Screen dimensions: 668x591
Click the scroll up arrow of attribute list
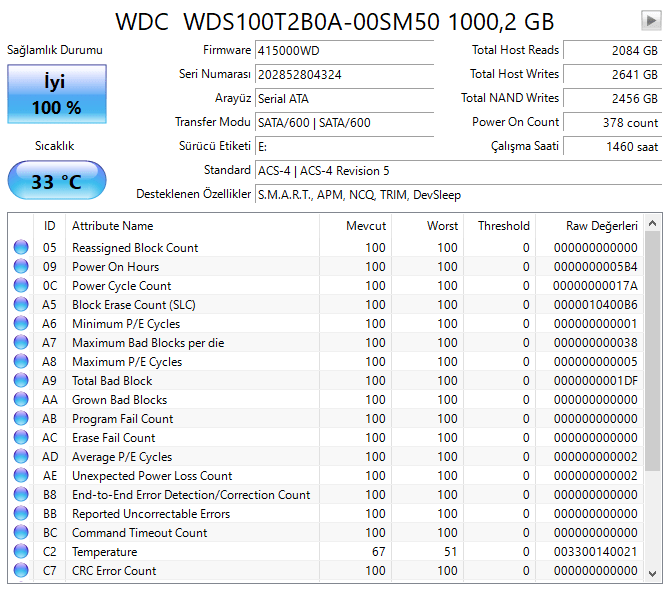652,223
